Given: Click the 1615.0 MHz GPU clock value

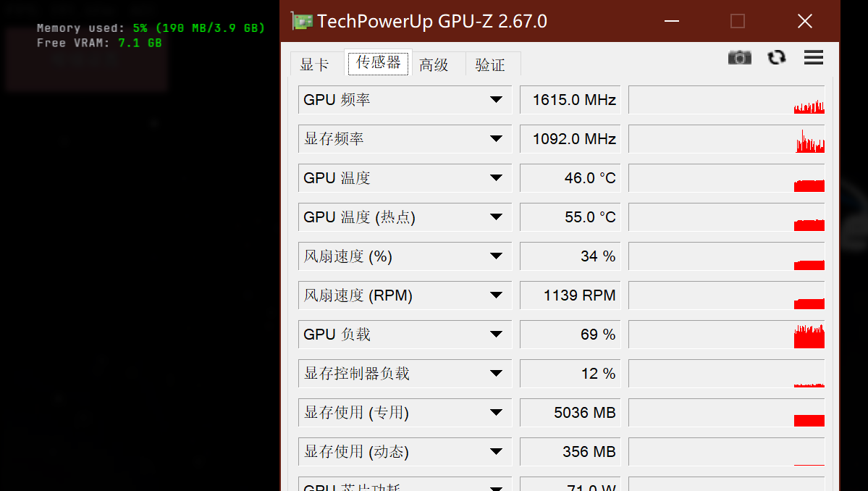Looking at the screenshot, I should 570,100.
